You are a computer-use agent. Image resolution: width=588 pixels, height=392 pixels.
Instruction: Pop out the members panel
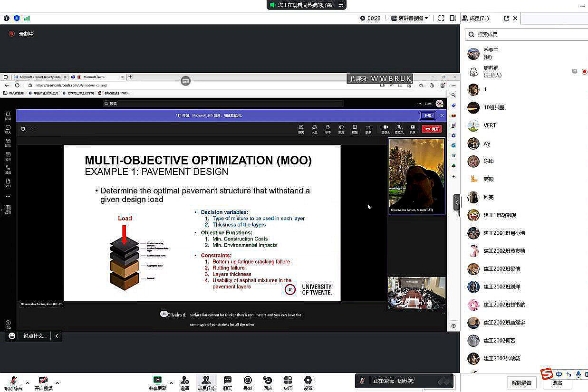(x=507, y=18)
